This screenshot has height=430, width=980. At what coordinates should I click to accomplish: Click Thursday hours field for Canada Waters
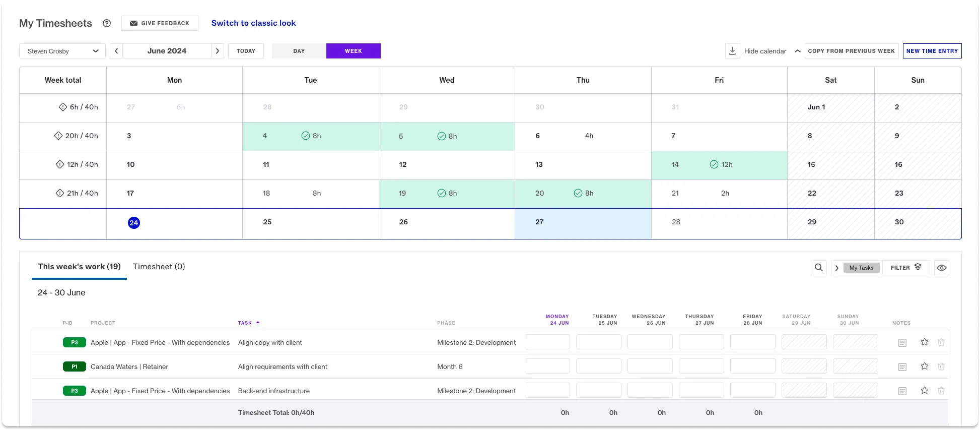702,366
